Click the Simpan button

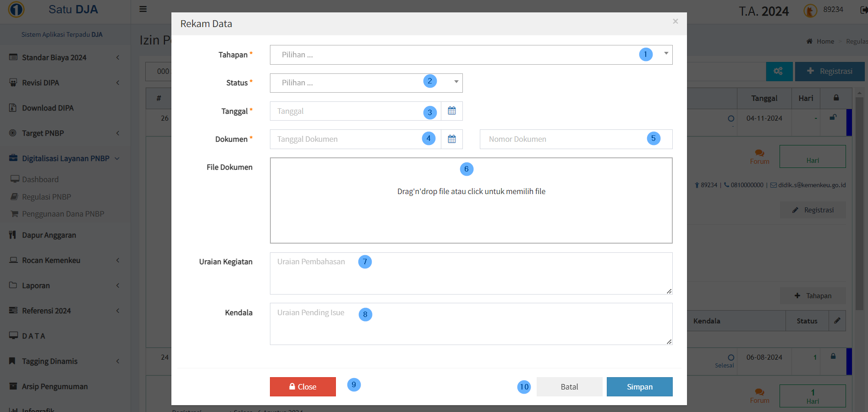pyautogui.click(x=639, y=387)
